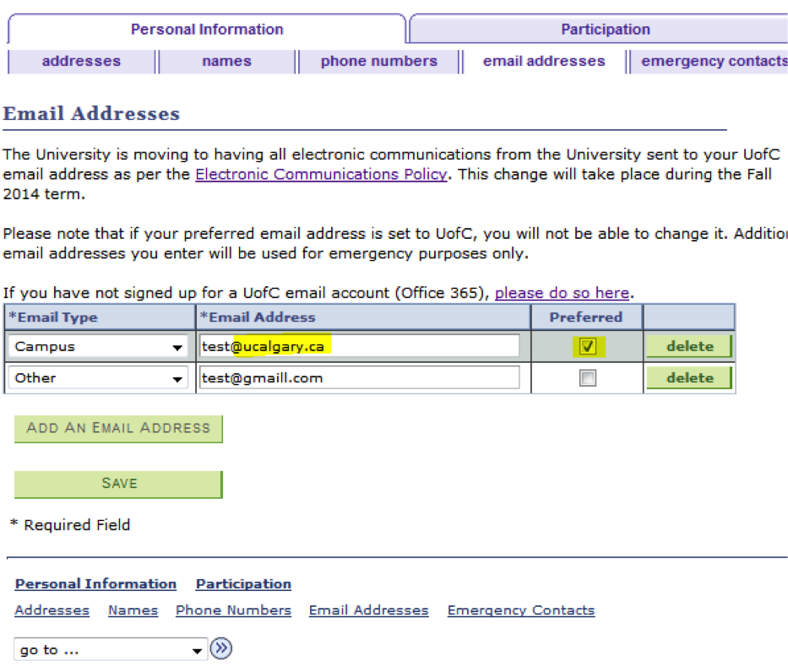Delete the Campus email row

689,346
